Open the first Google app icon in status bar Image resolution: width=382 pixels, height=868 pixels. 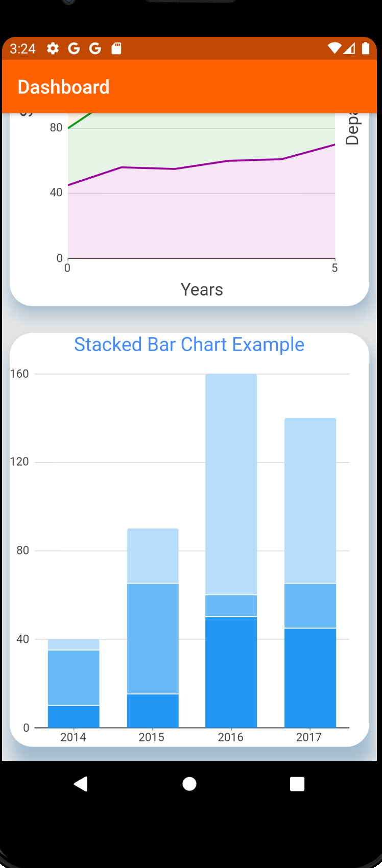[74, 49]
